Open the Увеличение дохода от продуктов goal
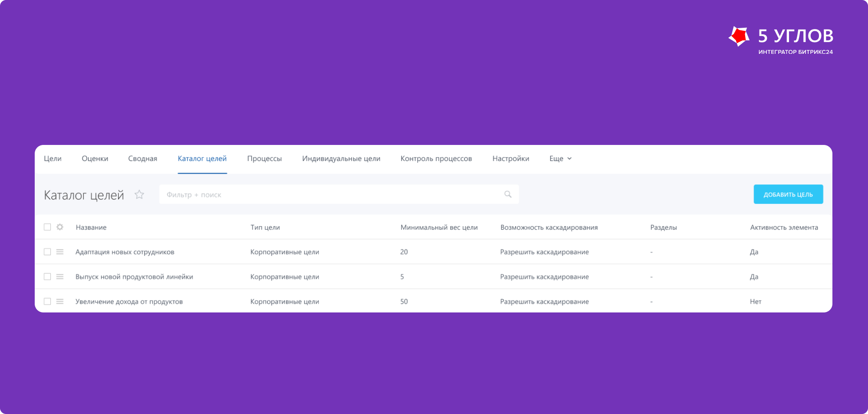The image size is (868, 414). pos(129,302)
